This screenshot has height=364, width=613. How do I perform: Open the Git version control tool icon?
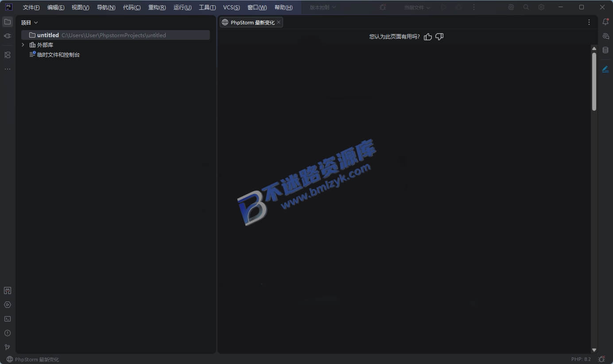tap(8, 347)
